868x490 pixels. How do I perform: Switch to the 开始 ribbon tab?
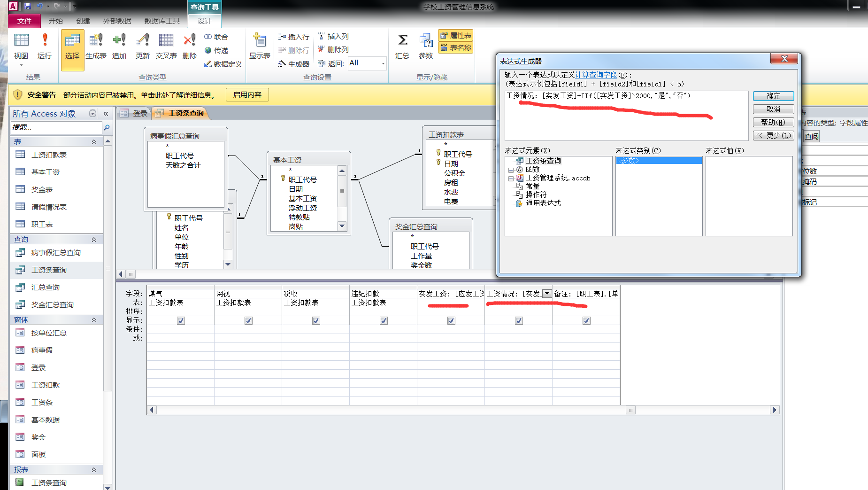[55, 21]
